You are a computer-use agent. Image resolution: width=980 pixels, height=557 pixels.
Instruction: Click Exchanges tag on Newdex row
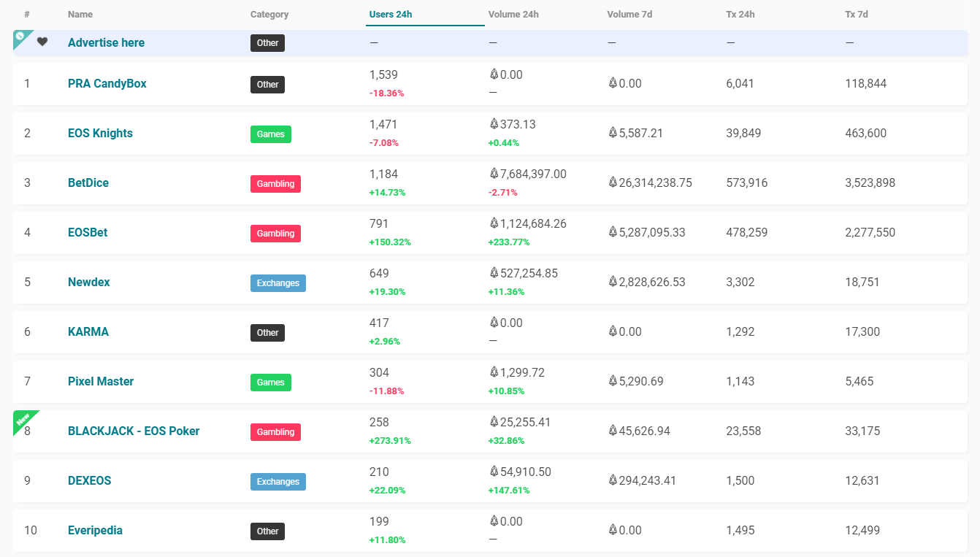(278, 283)
